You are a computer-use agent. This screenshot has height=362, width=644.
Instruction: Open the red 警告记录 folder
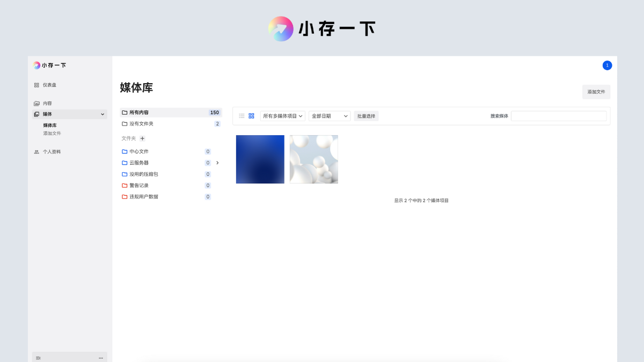click(138, 186)
